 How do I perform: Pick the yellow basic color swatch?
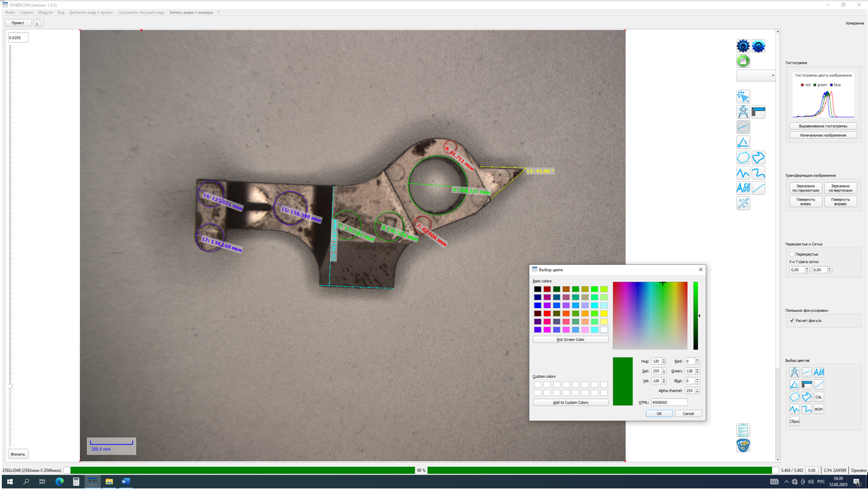click(604, 314)
